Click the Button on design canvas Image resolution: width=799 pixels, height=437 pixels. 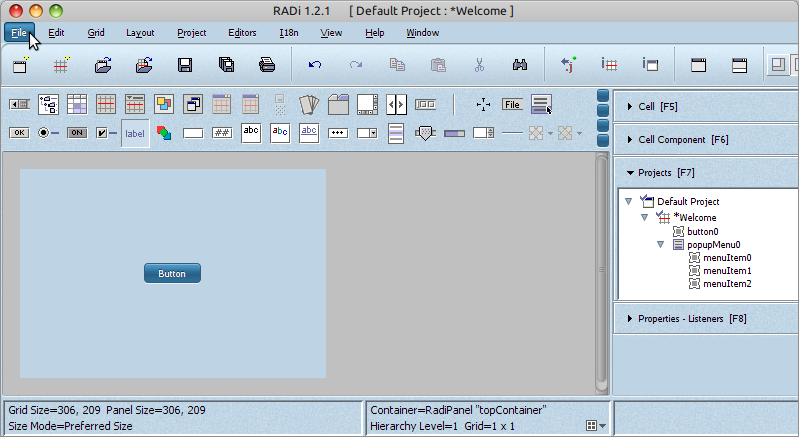click(x=172, y=273)
